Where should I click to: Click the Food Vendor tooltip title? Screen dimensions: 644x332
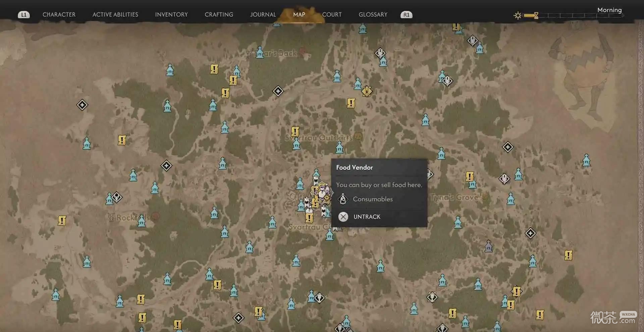click(355, 167)
